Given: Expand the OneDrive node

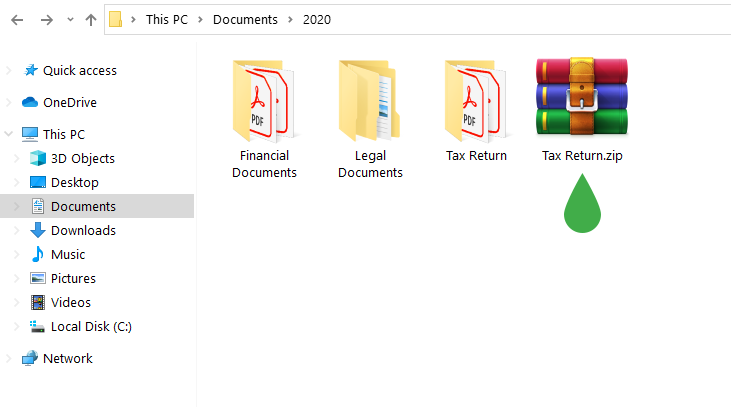Looking at the screenshot, I should pos(8,103).
